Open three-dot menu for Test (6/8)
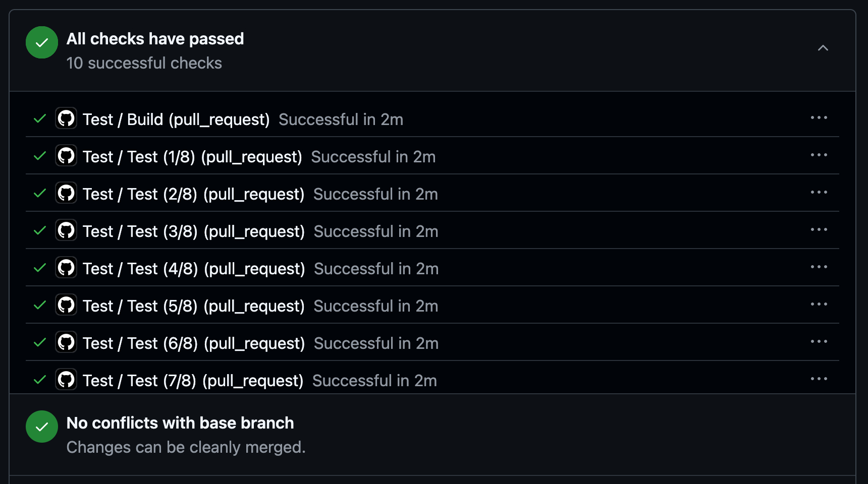The height and width of the screenshot is (484, 868). coord(819,342)
